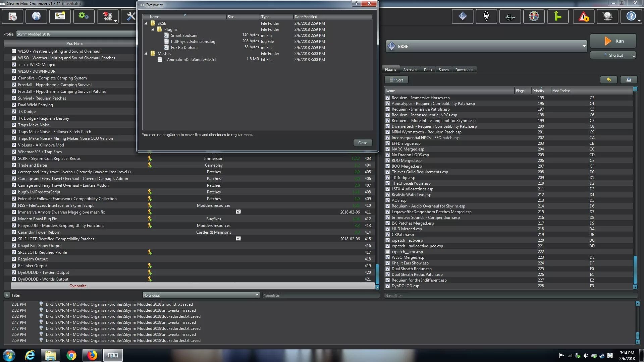Click the help question mark icon
The width and height of the screenshot is (644, 362).
pos(631,16)
